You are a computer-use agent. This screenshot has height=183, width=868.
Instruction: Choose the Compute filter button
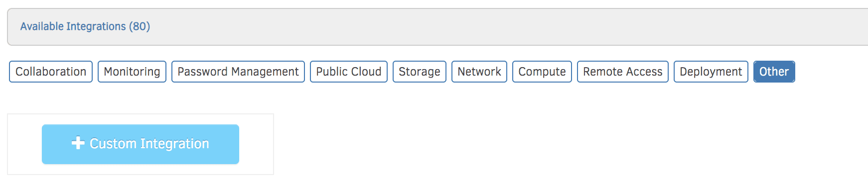542,72
